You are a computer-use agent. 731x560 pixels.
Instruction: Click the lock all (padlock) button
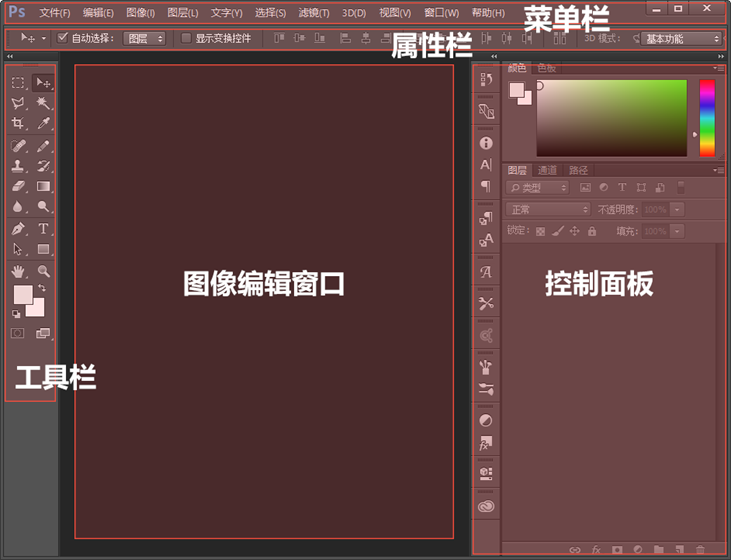[x=592, y=231]
